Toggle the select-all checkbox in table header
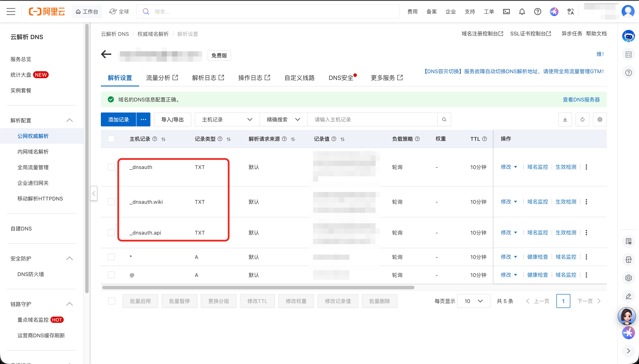The height and width of the screenshot is (364, 639). click(x=111, y=139)
